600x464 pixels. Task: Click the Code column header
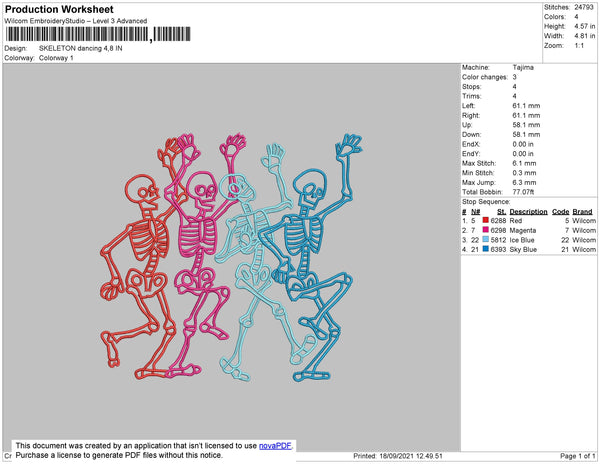click(x=560, y=211)
